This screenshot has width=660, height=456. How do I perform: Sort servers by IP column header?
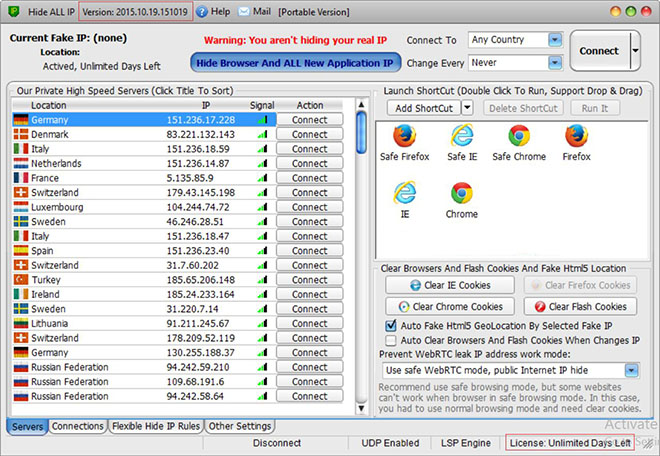(205, 105)
